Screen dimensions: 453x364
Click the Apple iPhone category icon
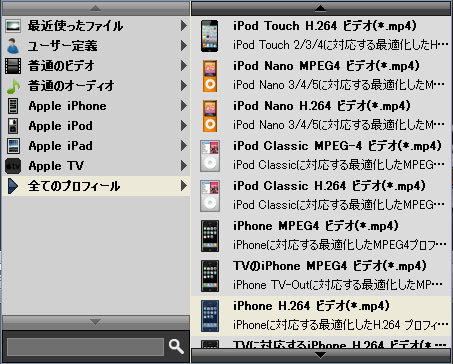(x=13, y=106)
